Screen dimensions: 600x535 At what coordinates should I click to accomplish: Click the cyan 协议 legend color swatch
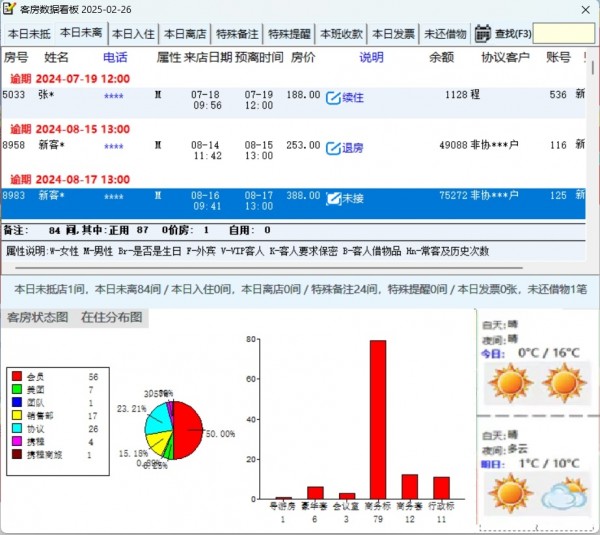click(17, 429)
